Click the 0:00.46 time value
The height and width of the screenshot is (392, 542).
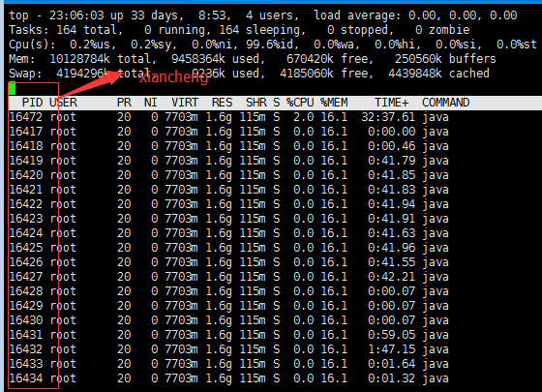pos(391,146)
